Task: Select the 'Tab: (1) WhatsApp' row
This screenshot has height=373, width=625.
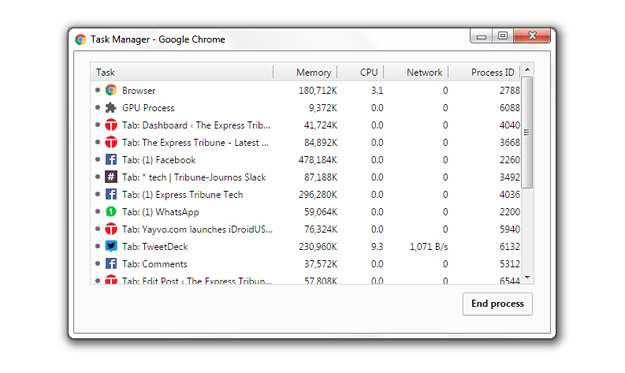Action: point(306,212)
